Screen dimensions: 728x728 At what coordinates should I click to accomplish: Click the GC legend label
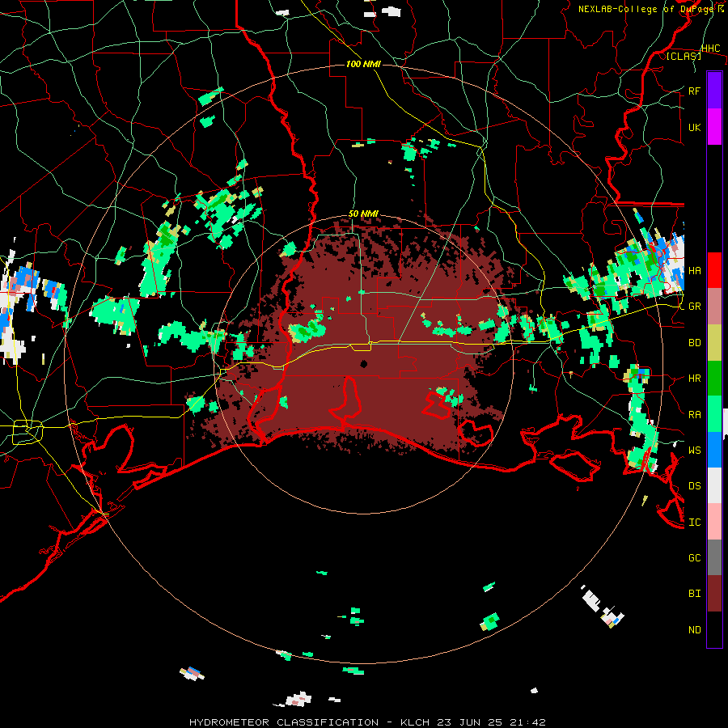694,557
